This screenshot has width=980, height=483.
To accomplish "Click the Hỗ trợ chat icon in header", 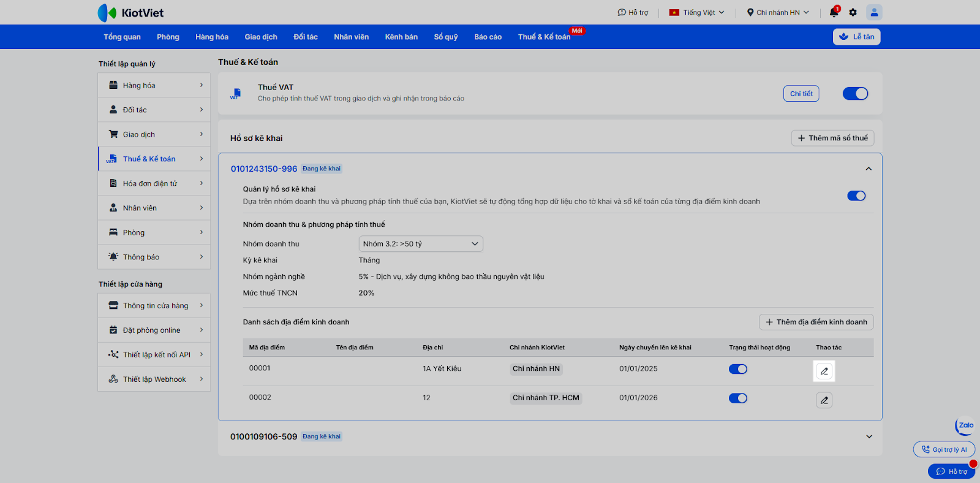I will (x=622, y=12).
